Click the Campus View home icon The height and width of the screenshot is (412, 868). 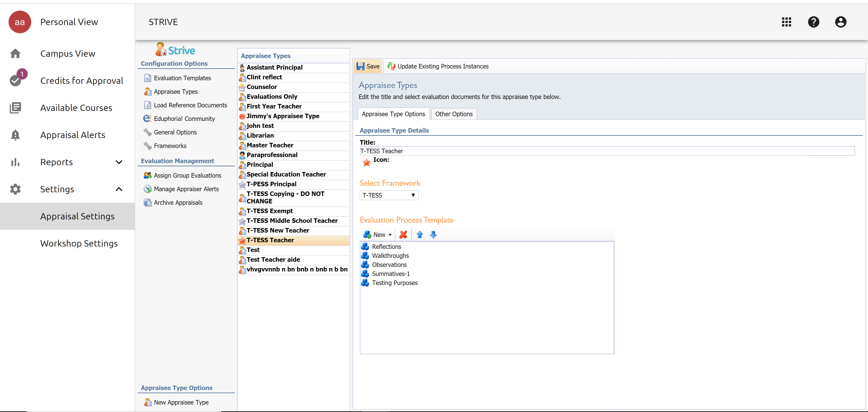(15, 54)
